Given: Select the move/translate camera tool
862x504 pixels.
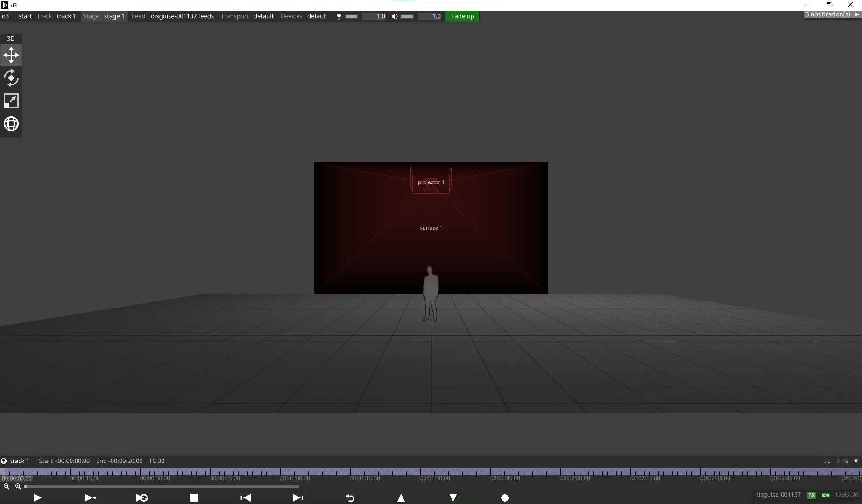Looking at the screenshot, I should tap(11, 56).
